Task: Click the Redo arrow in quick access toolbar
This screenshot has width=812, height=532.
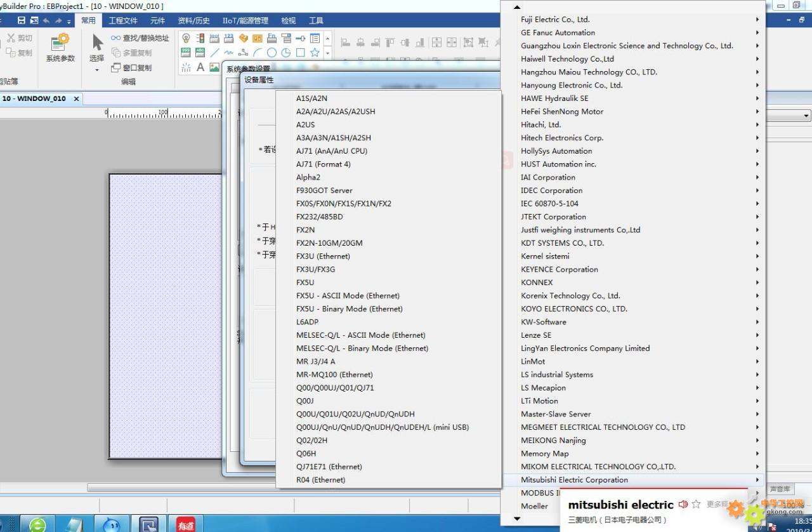Action: pyautogui.click(x=58, y=20)
